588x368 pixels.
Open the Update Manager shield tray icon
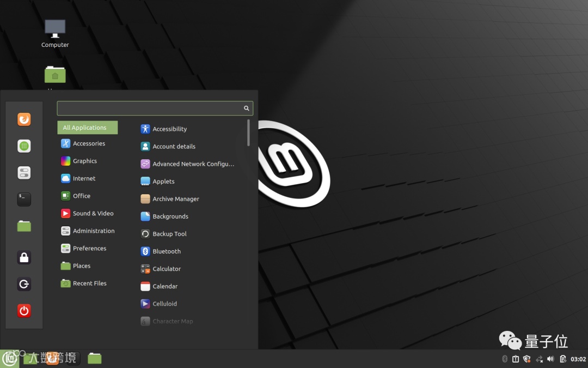[527, 359]
